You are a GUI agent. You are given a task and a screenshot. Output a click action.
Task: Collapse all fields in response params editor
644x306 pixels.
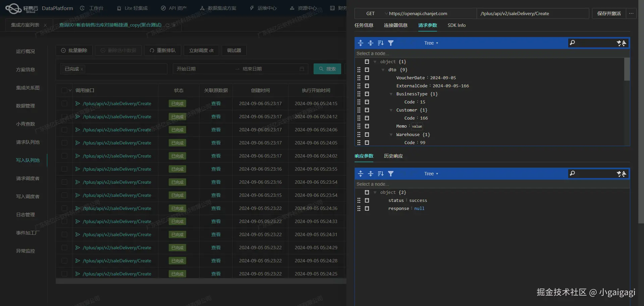tap(371, 174)
